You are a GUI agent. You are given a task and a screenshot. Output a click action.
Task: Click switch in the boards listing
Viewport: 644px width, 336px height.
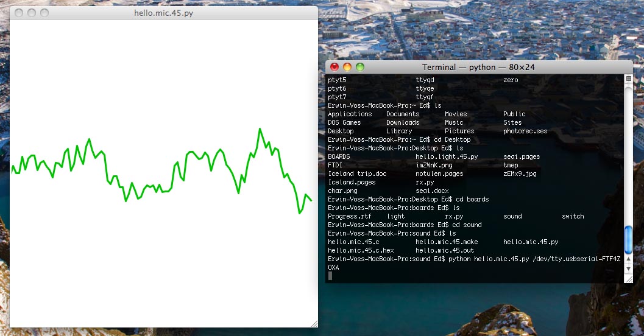click(x=573, y=217)
